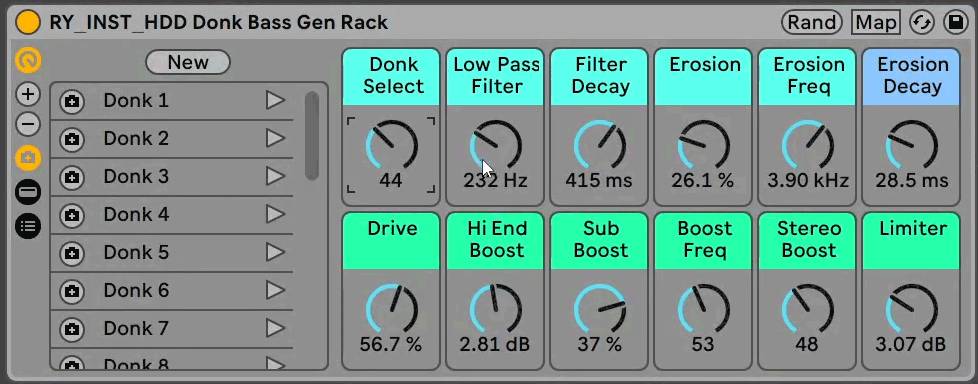Launch Donk 6 variation play arrow
Screen dimensions: 978x384
275,290
